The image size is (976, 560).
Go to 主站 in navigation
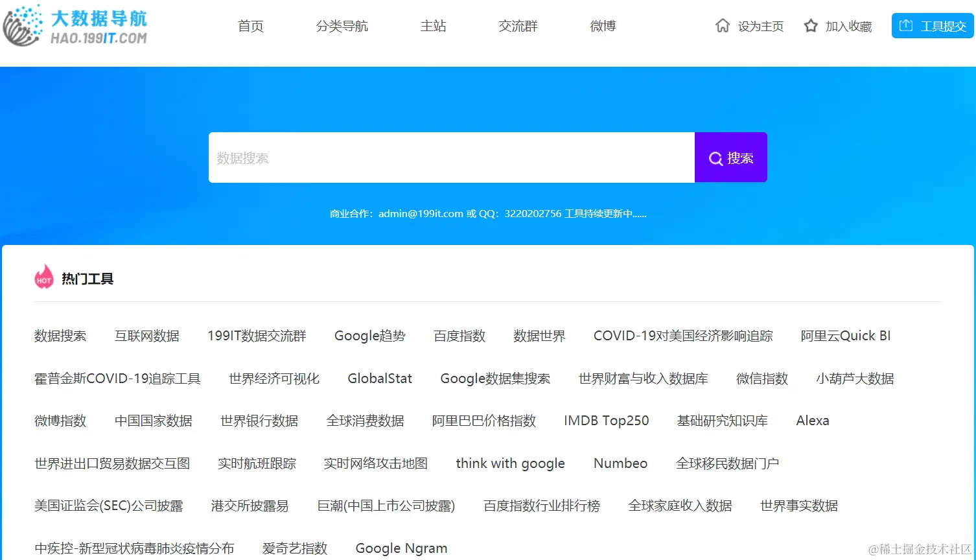(434, 26)
